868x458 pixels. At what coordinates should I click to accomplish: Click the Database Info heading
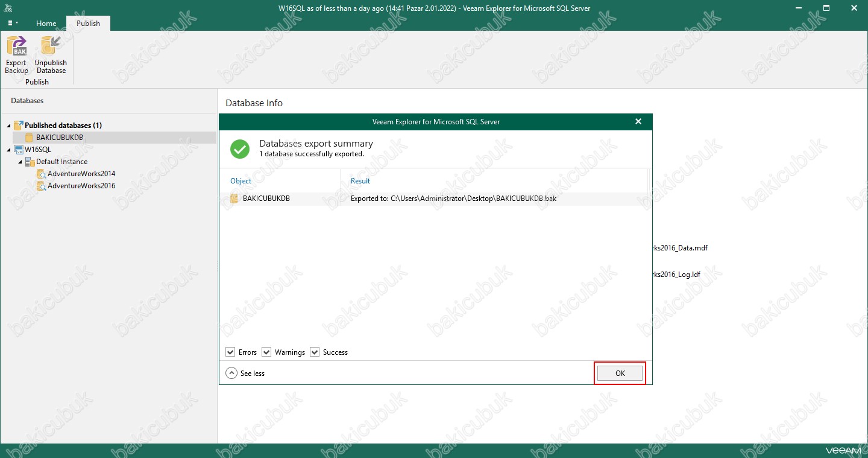(254, 103)
